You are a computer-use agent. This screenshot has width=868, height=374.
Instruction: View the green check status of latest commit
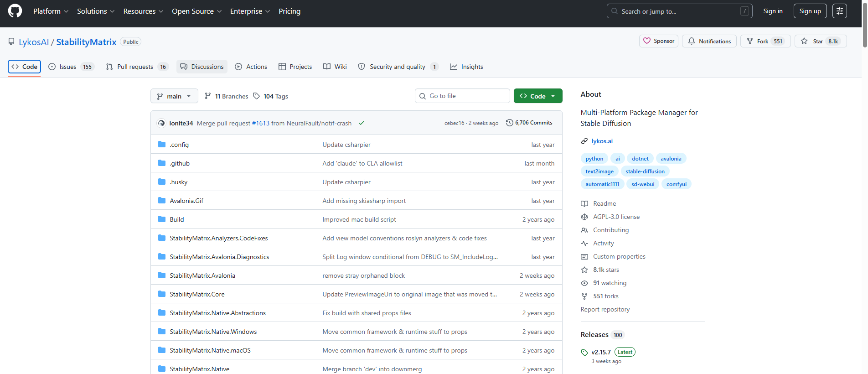click(x=362, y=123)
